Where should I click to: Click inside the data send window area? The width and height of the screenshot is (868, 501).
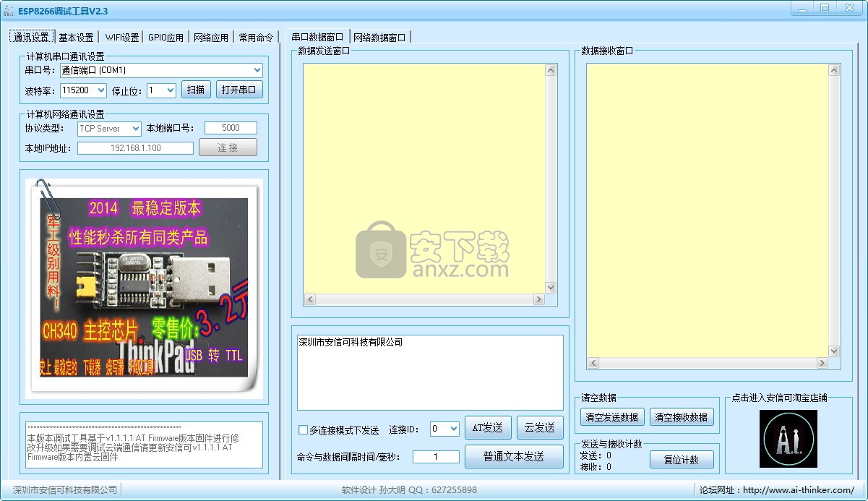(424, 179)
